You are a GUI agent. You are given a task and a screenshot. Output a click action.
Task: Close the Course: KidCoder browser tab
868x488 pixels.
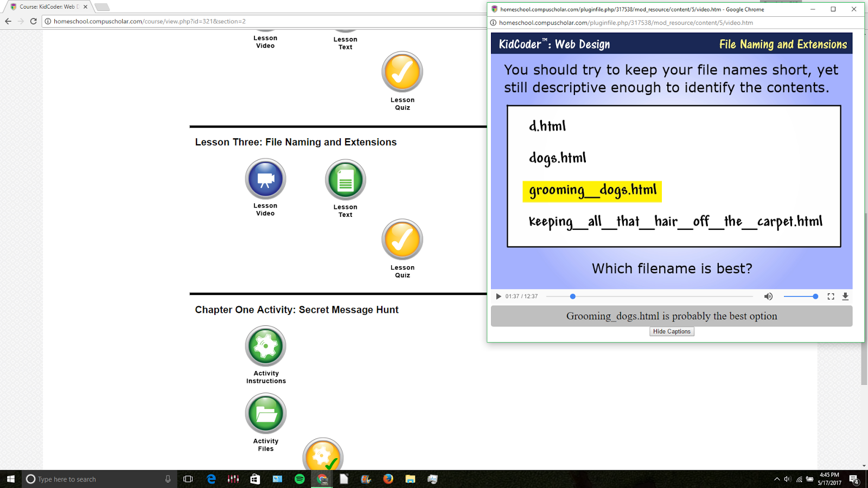85,7
